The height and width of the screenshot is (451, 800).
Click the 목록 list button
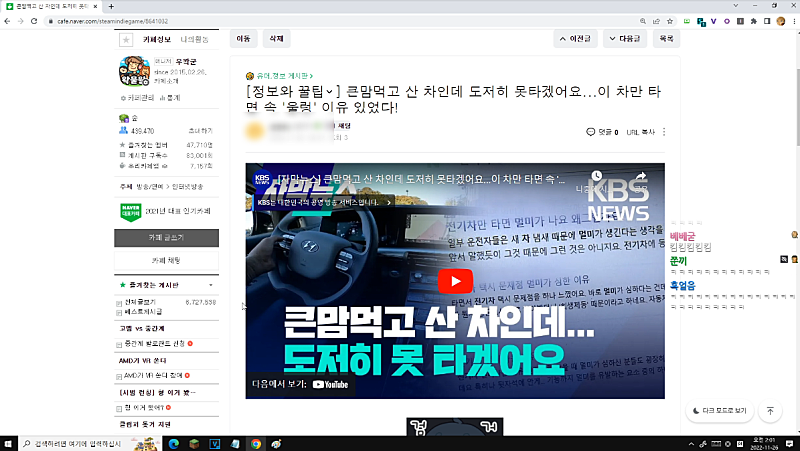(x=666, y=39)
